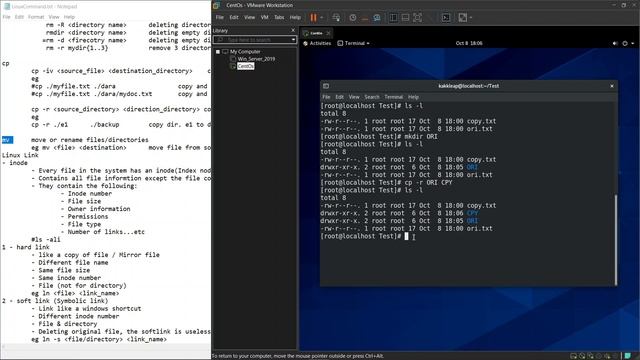Click the stretch guest display icon
This screenshot has width=640, height=360.
point(462,18)
